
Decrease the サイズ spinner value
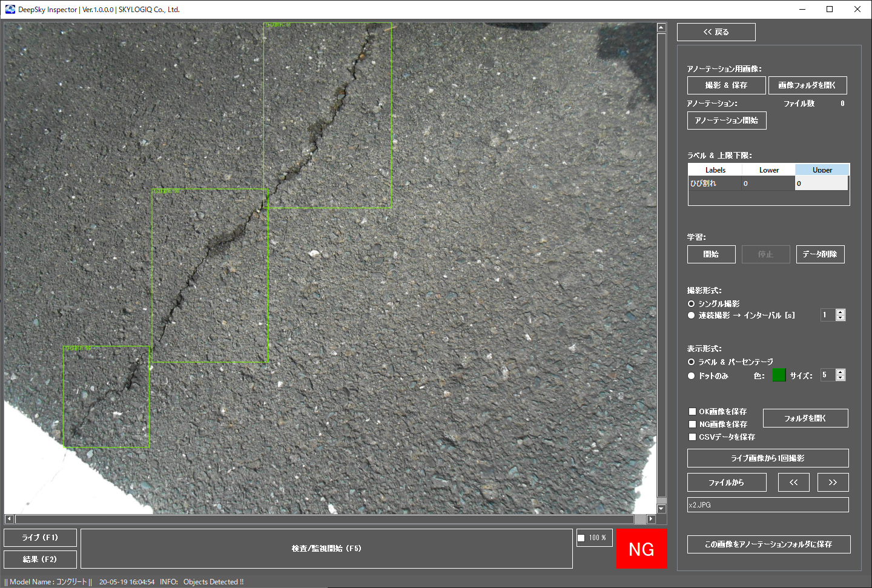840,378
